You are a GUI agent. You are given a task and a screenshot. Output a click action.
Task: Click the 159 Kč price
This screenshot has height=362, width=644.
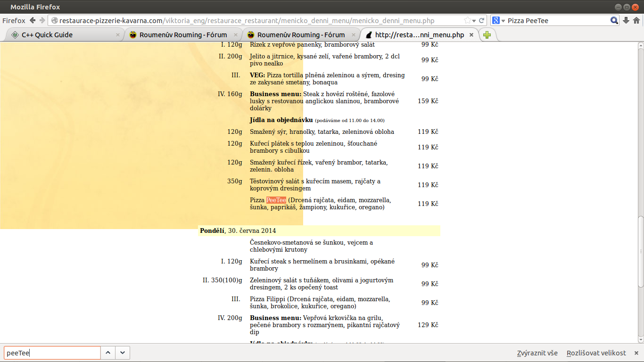click(428, 101)
